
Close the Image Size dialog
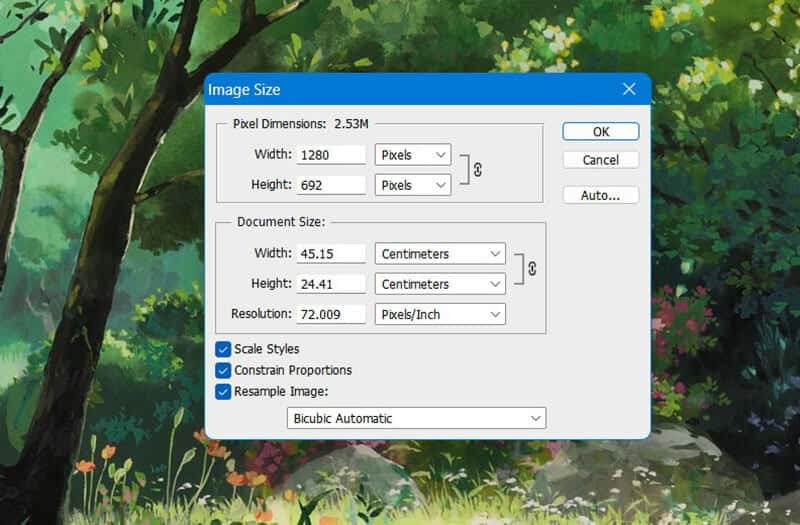click(x=629, y=89)
